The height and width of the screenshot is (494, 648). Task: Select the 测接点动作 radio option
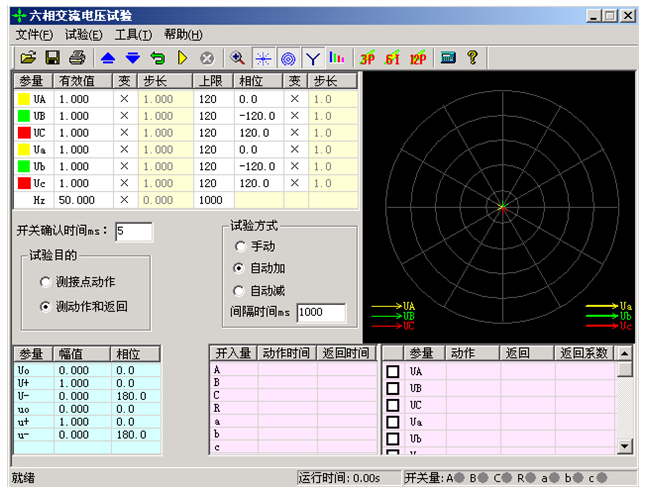45,283
